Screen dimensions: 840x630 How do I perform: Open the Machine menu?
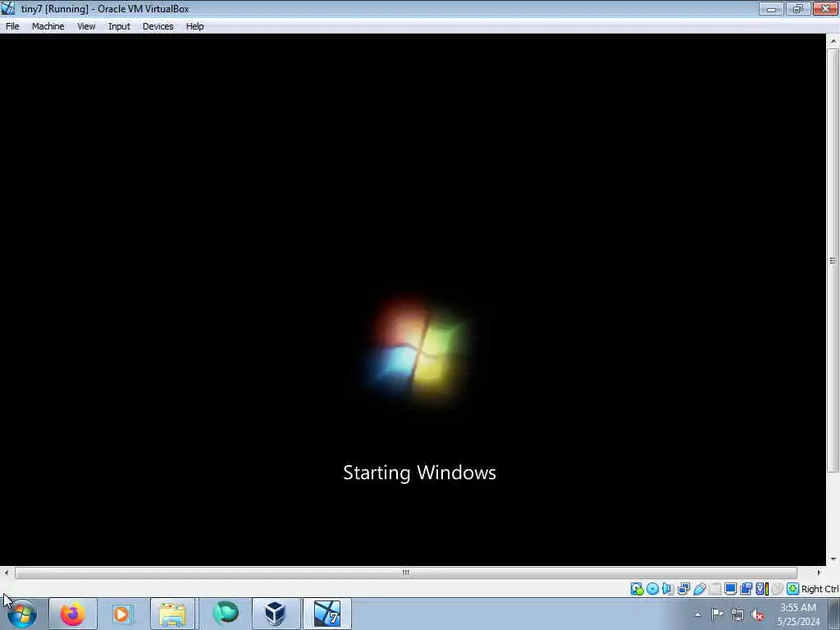48,26
